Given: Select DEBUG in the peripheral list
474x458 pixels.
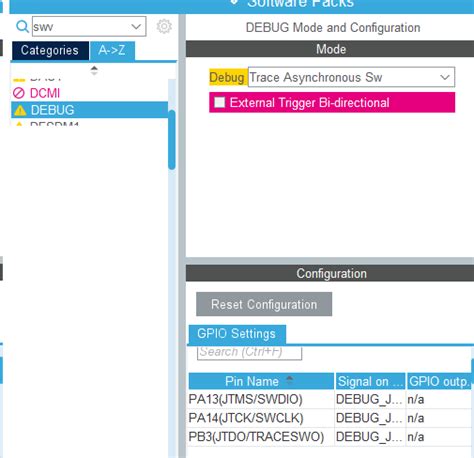Looking at the screenshot, I should pos(89,110).
